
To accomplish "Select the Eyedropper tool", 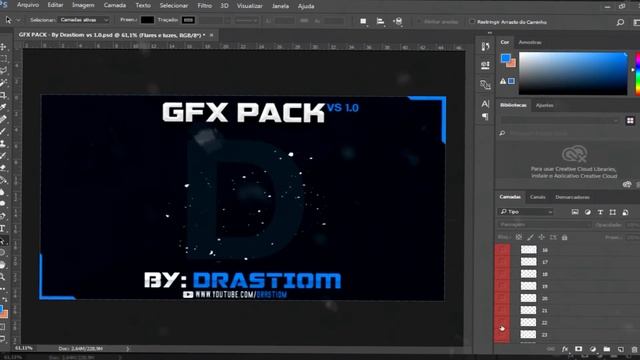I will coord(3,107).
